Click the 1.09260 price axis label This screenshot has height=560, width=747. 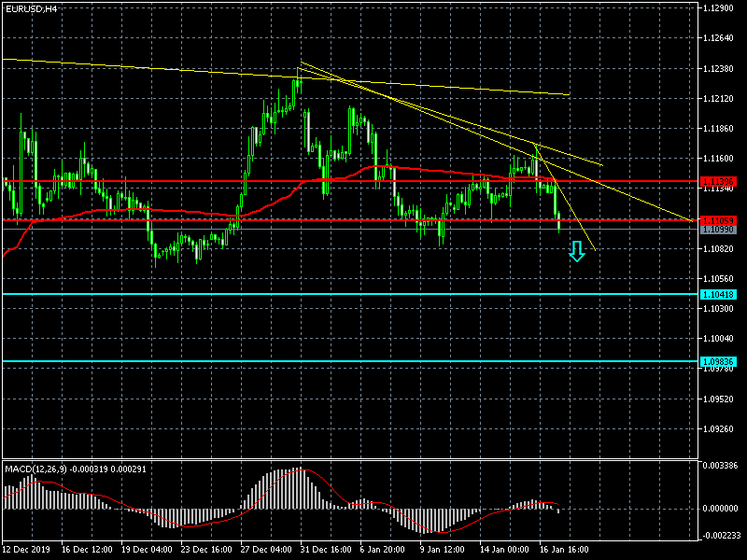pos(718,429)
